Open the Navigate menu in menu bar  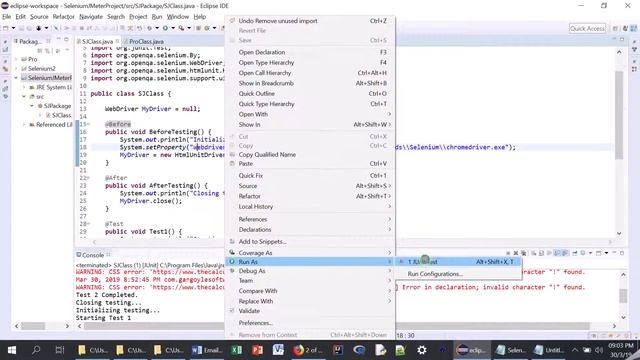tap(91, 17)
